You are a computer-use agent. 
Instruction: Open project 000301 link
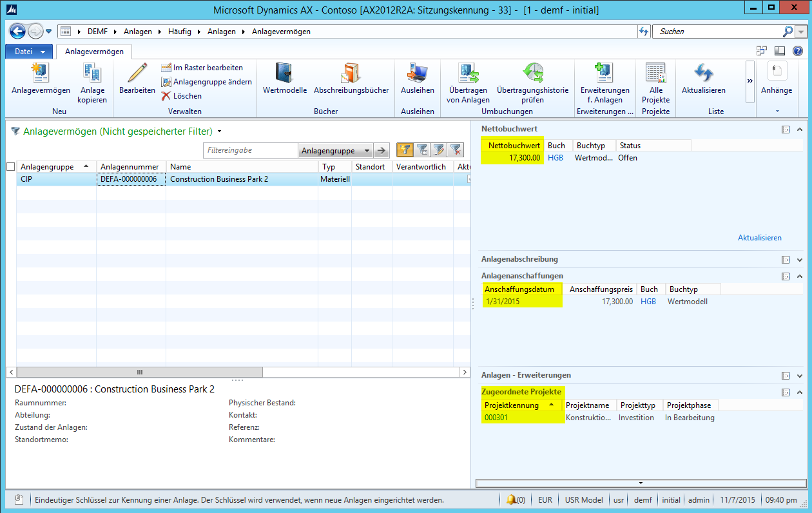[x=497, y=418]
